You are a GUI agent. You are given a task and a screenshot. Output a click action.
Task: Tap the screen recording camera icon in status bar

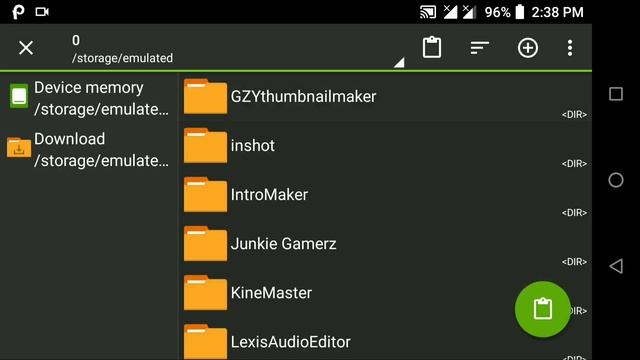coord(42,12)
